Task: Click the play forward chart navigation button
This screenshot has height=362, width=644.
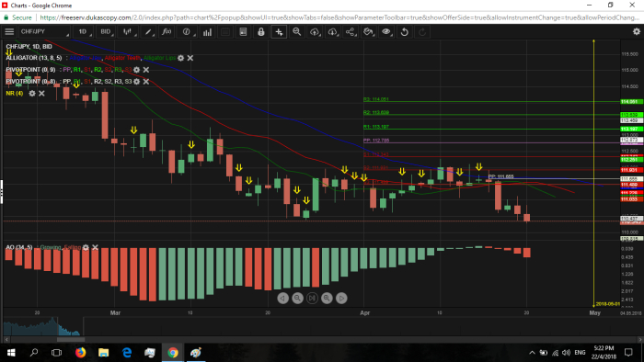Action: point(341,298)
